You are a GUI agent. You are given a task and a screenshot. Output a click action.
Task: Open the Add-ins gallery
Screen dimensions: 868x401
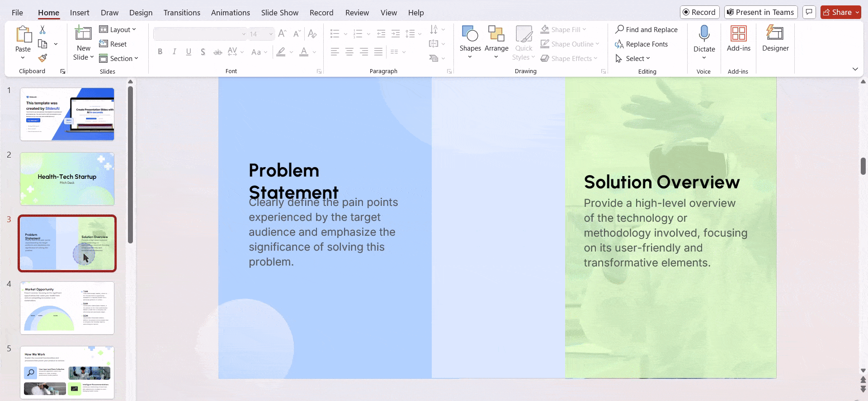click(738, 38)
